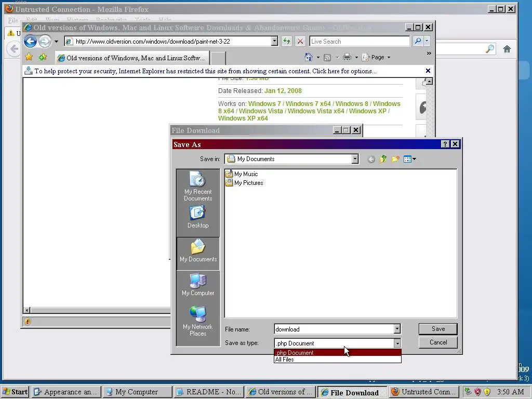Click the Jan 12, 2008 release date
The width and height of the screenshot is (532, 399).
coord(283,90)
